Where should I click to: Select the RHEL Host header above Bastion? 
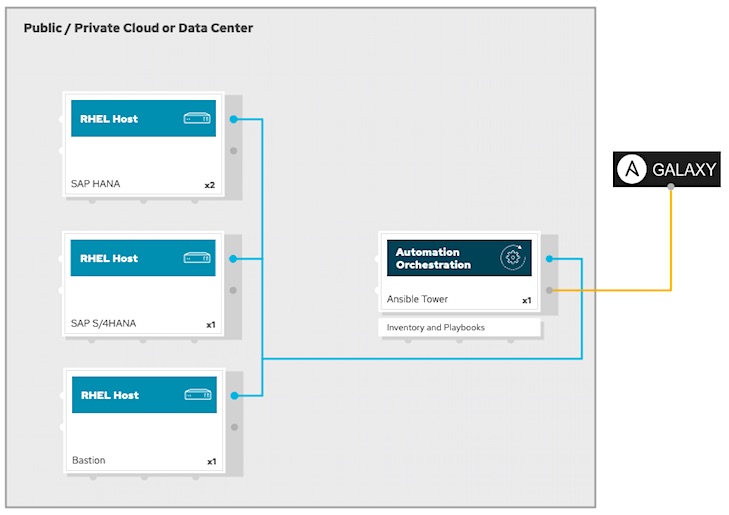pyautogui.click(x=144, y=395)
